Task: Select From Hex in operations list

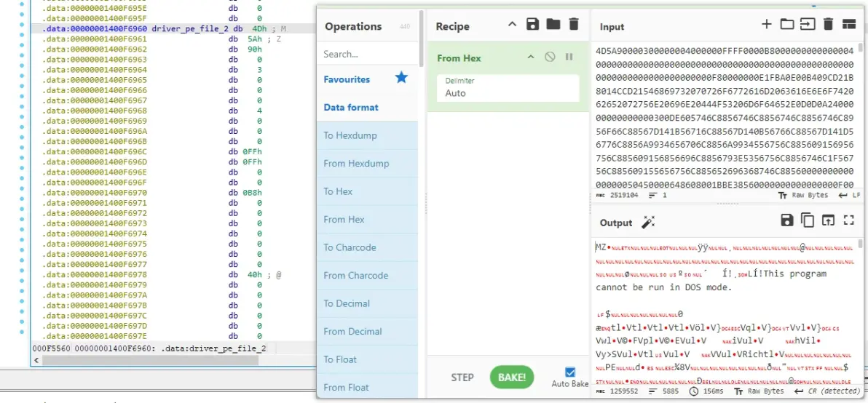Action: (368, 220)
